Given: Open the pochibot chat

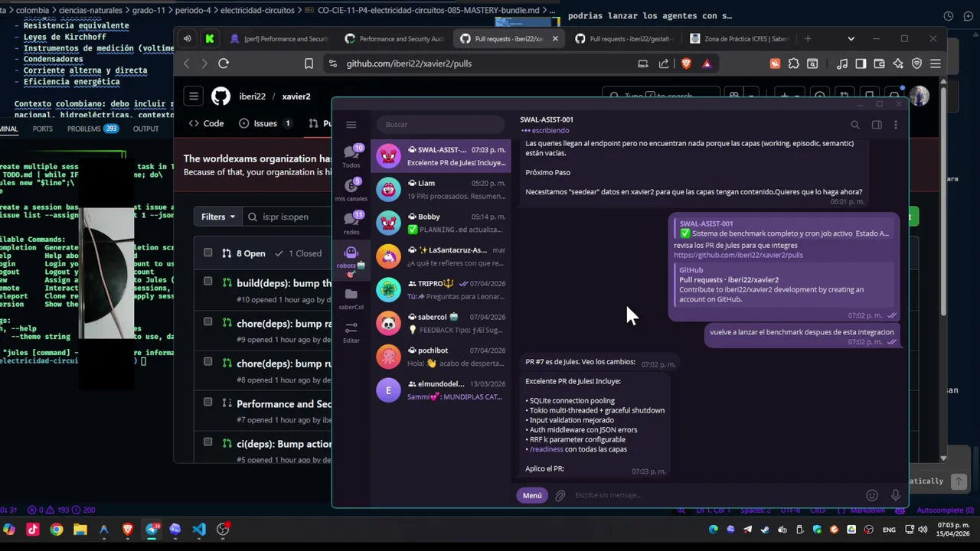Looking at the screenshot, I should click(x=440, y=357).
